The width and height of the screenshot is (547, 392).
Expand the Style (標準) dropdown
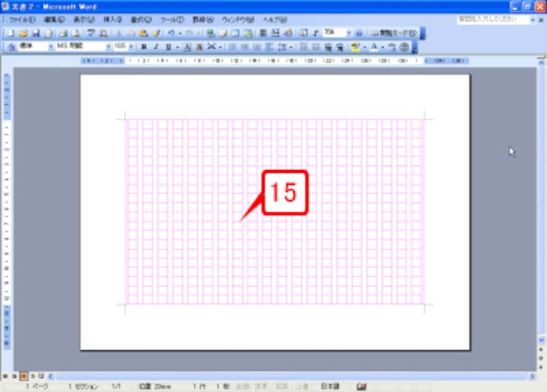pyautogui.click(x=51, y=46)
